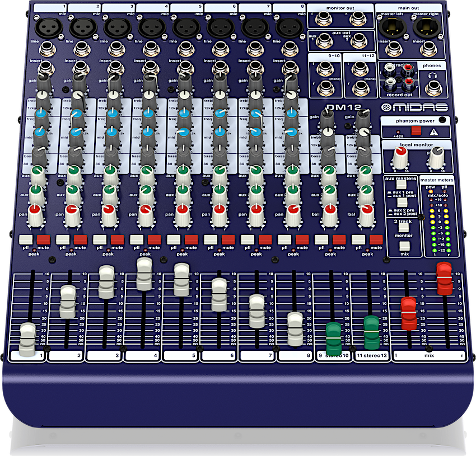Click the headphones jack under phones label

432,87
